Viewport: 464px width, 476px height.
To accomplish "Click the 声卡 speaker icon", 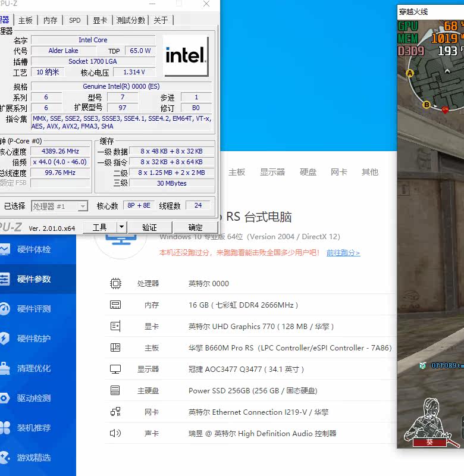I will click(x=115, y=433).
